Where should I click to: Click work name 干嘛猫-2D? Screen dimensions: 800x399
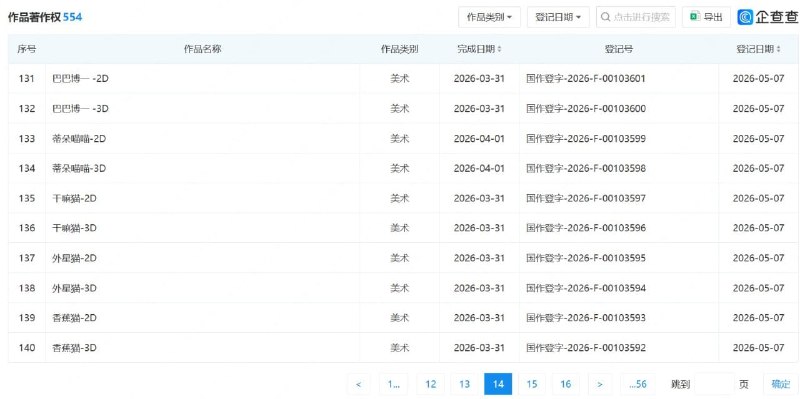(x=74, y=198)
